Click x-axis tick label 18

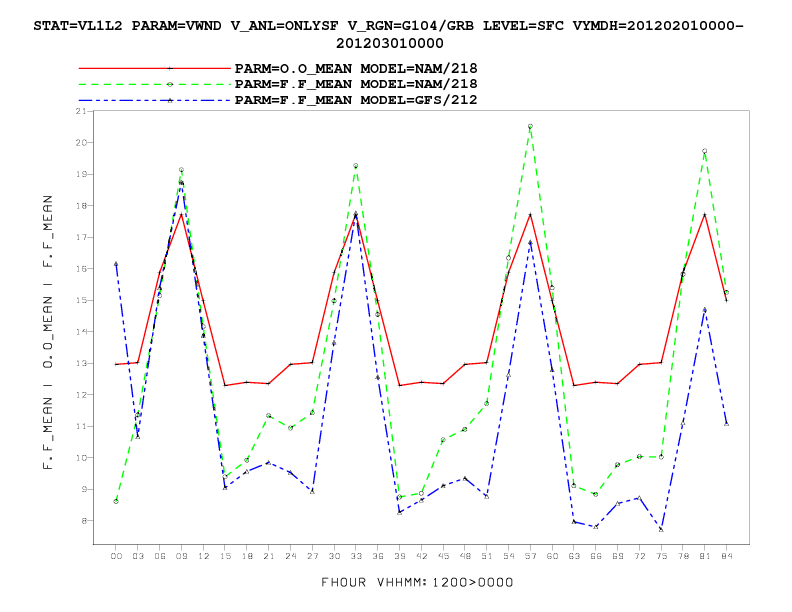point(247,556)
